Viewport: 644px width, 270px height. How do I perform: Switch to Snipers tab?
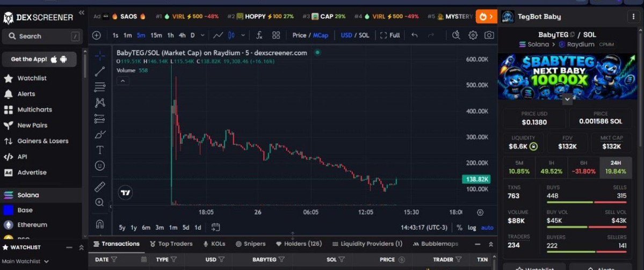tap(250, 244)
